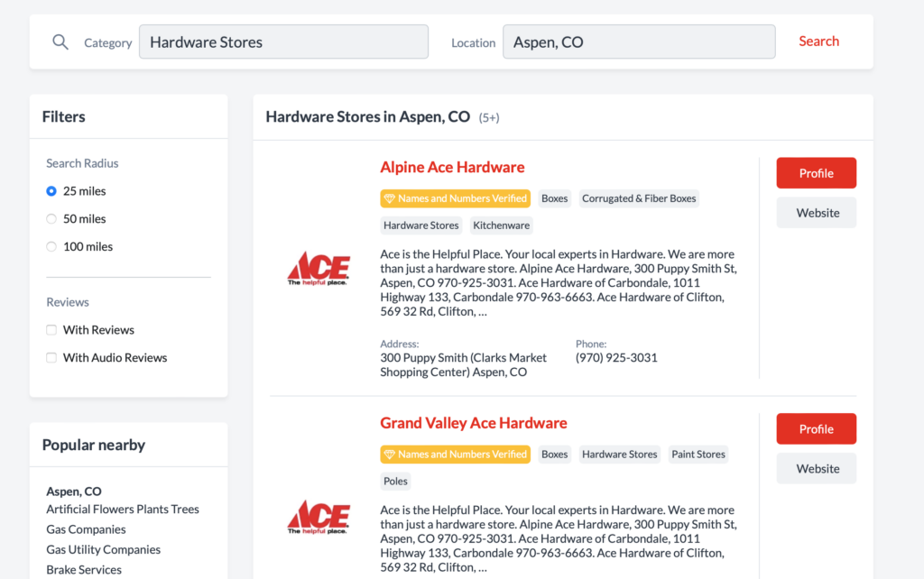Click the address 300 Puppy Smith text

[x=463, y=364]
